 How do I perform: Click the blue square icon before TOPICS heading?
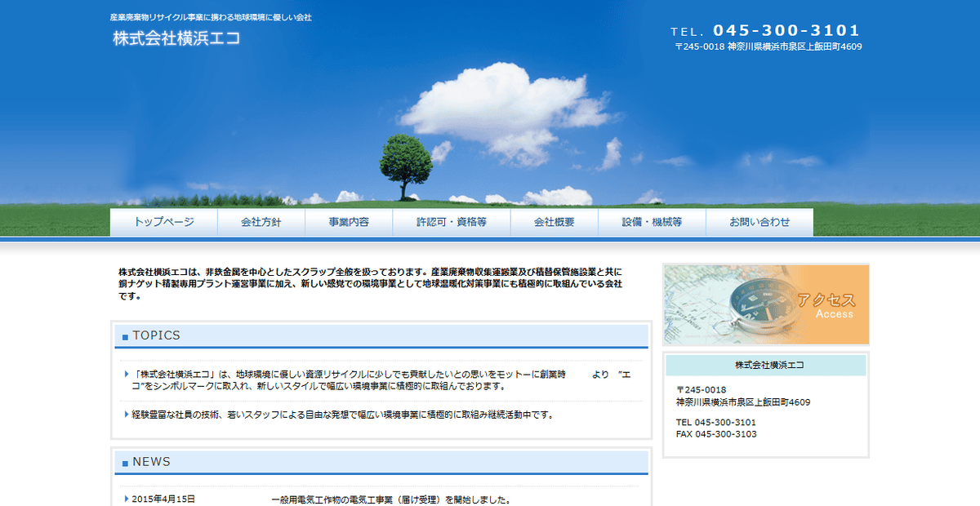click(x=125, y=336)
